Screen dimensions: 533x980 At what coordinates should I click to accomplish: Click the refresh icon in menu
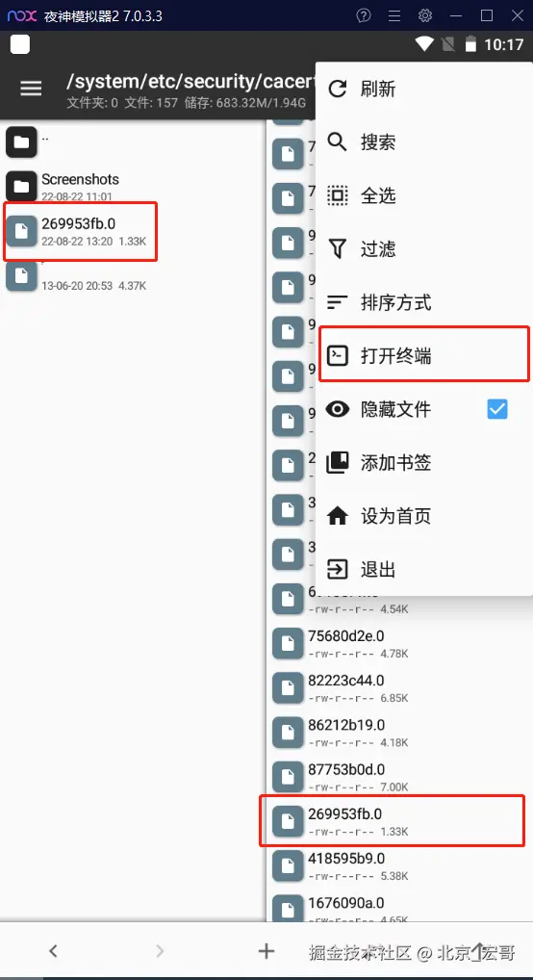(x=338, y=89)
